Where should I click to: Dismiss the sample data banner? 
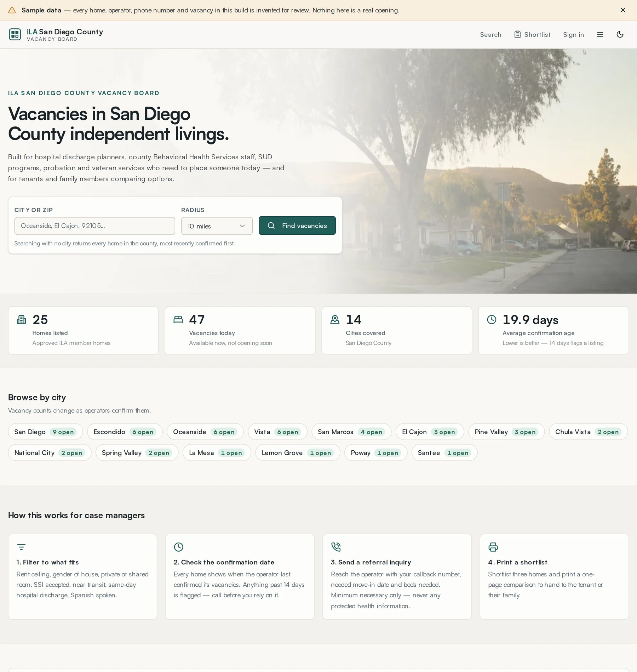623,10
